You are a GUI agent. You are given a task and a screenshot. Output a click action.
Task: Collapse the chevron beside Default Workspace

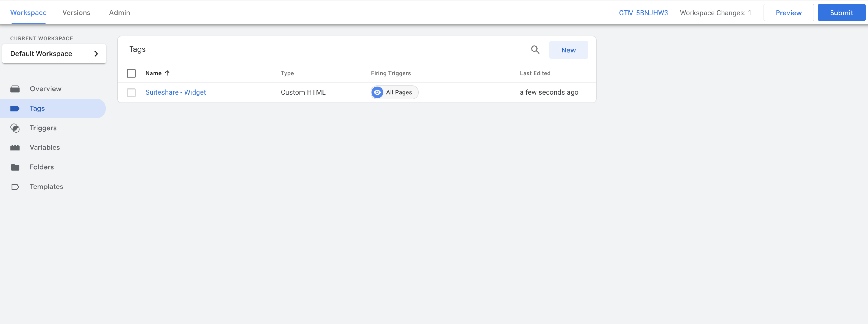(96, 54)
